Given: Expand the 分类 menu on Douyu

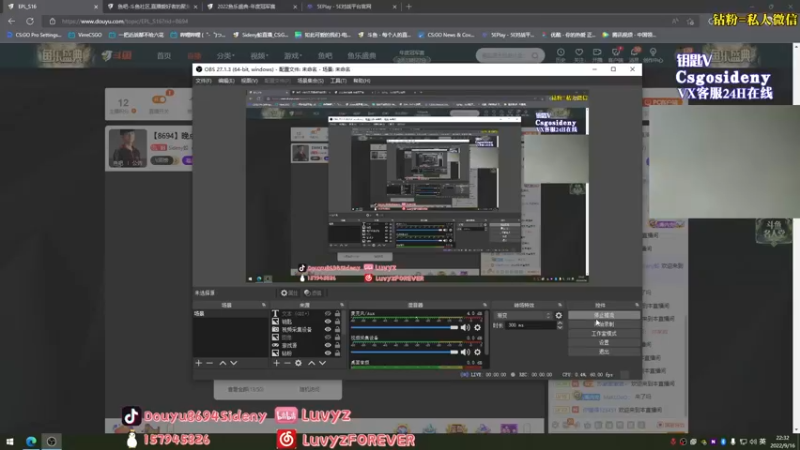Looking at the screenshot, I should [225, 56].
